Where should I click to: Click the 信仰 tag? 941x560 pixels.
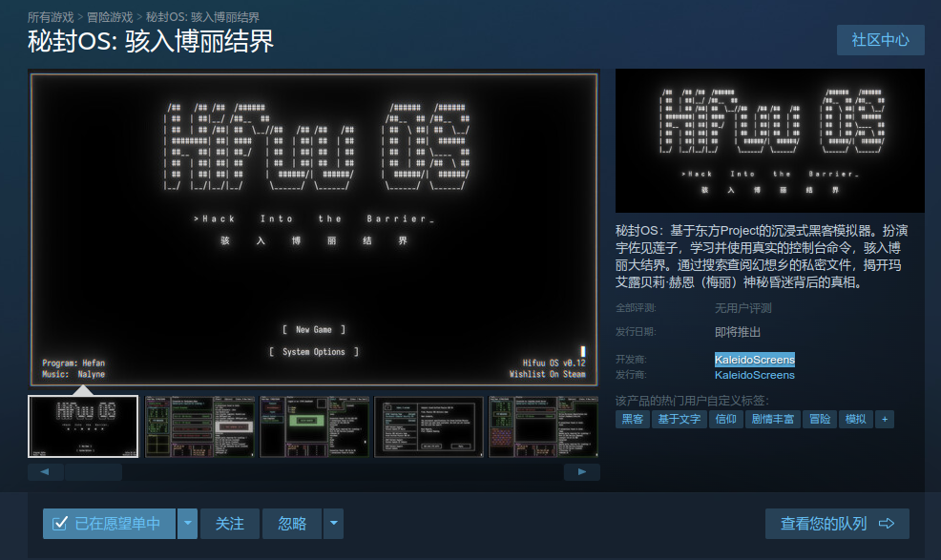pos(726,419)
